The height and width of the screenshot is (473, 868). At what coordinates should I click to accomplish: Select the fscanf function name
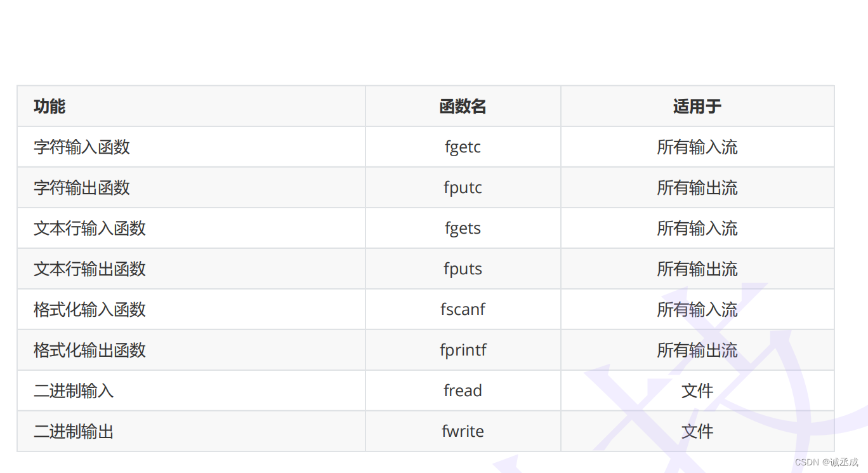(x=463, y=310)
